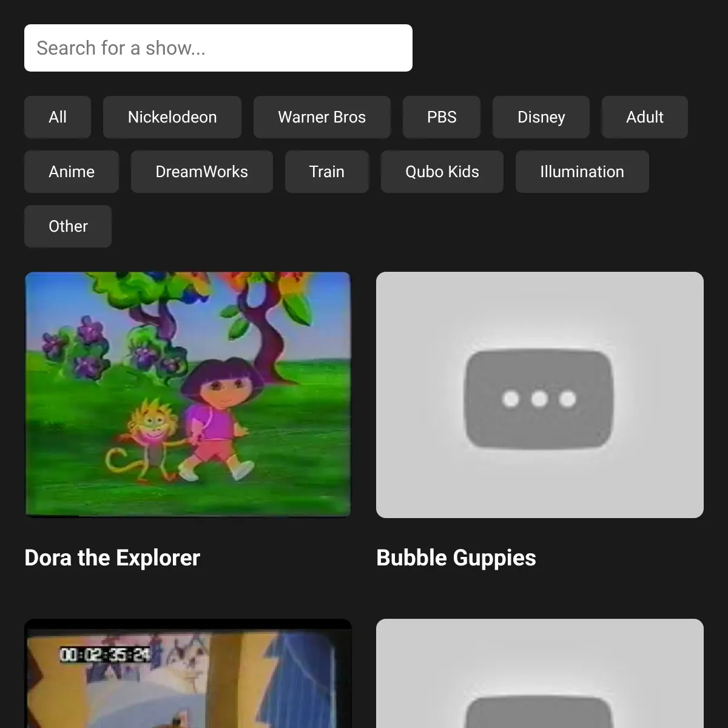Click the Dora the Explorer title
The height and width of the screenshot is (728, 728).
click(112, 558)
